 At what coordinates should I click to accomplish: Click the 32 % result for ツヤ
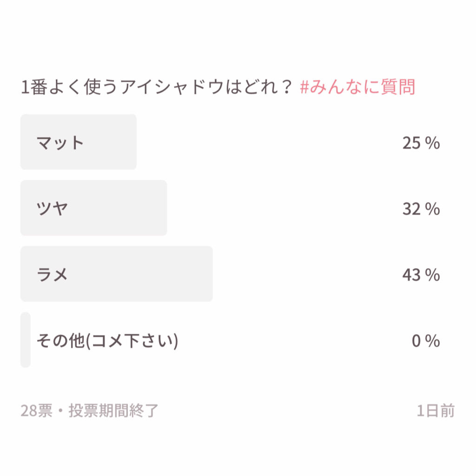pos(421,209)
